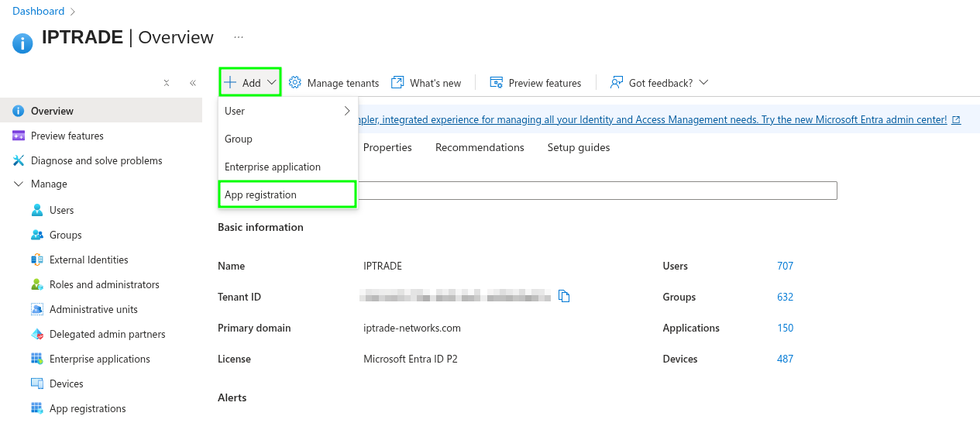Click the plus icon on the Add button
The image size is (980, 423).
pyautogui.click(x=230, y=82)
